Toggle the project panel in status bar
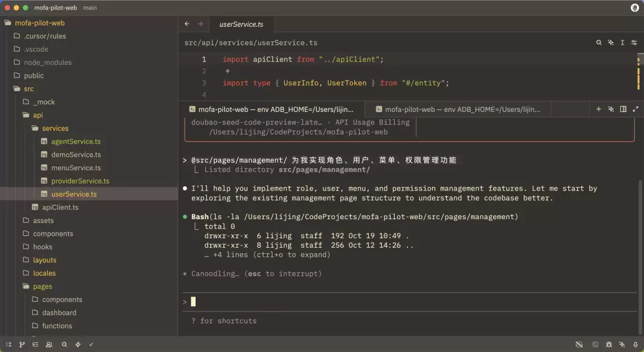This screenshot has height=352, width=644. 8,345
